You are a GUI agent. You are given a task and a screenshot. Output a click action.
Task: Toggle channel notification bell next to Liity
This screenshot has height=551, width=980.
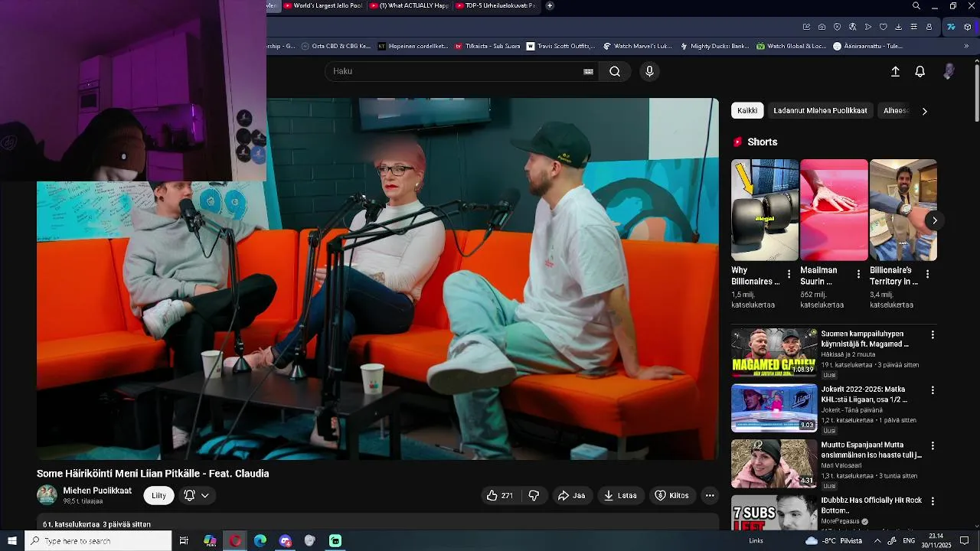pyautogui.click(x=189, y=495)
